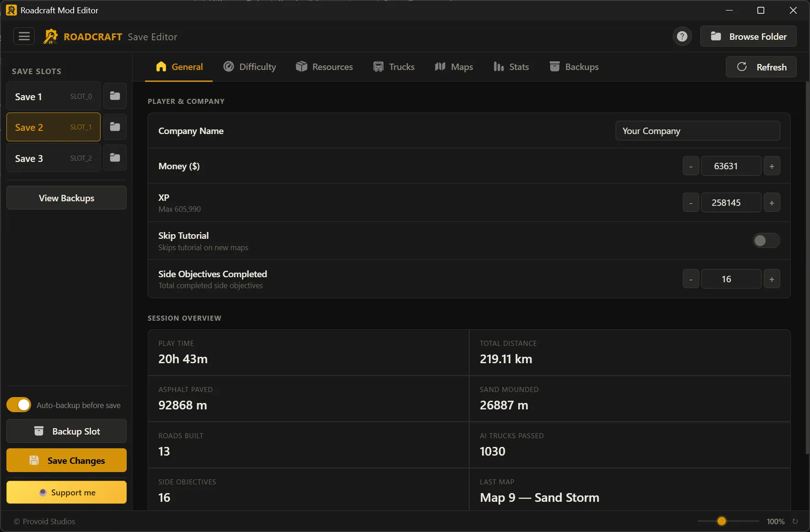This screenshot has height=532, width=810.
Task: Click the Money value field
Action: click(x=731, y=166)
